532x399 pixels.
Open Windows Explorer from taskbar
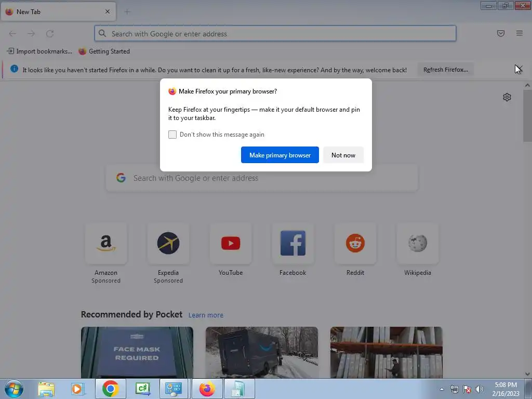click(46, 389)
